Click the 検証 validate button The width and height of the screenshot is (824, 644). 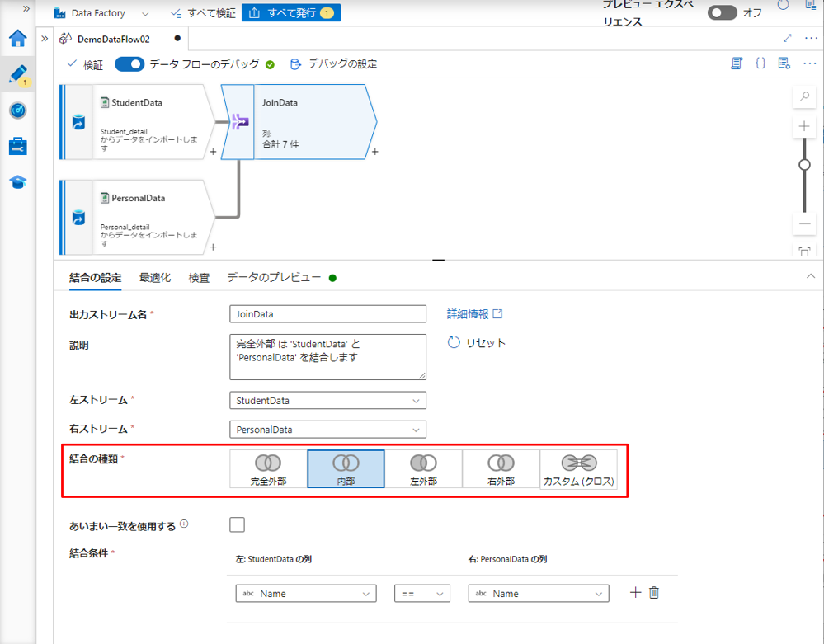85,64
